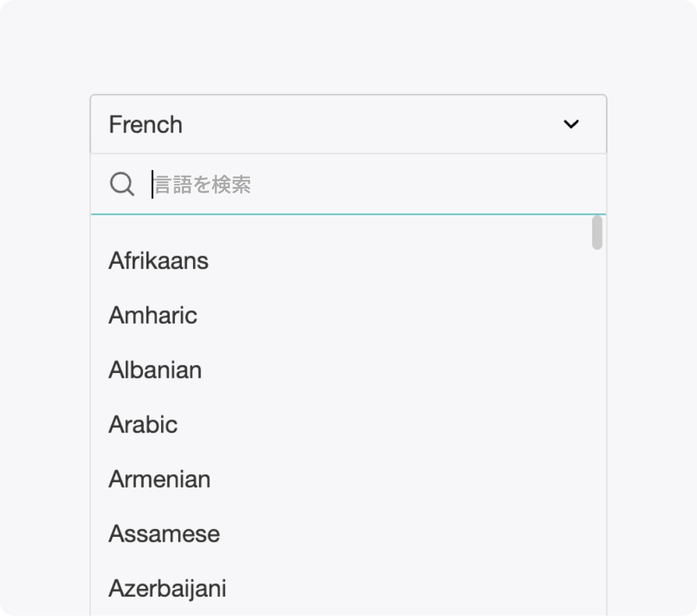Screen dimensions: 697x616
Task: Switch language to the first option, Afrikaans
Action: click(x=158, y=261)
